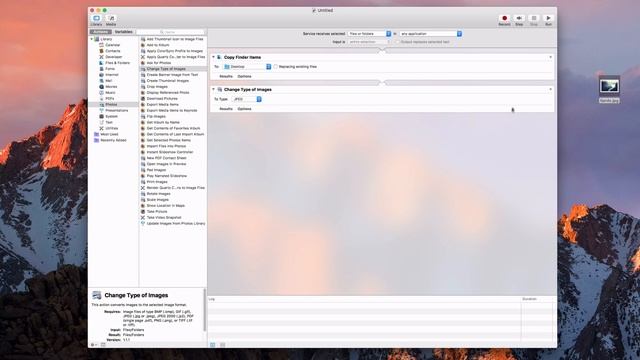Open the Media browser toolbar button
This screenshot has width=640, height=360.
coord(111,18)
